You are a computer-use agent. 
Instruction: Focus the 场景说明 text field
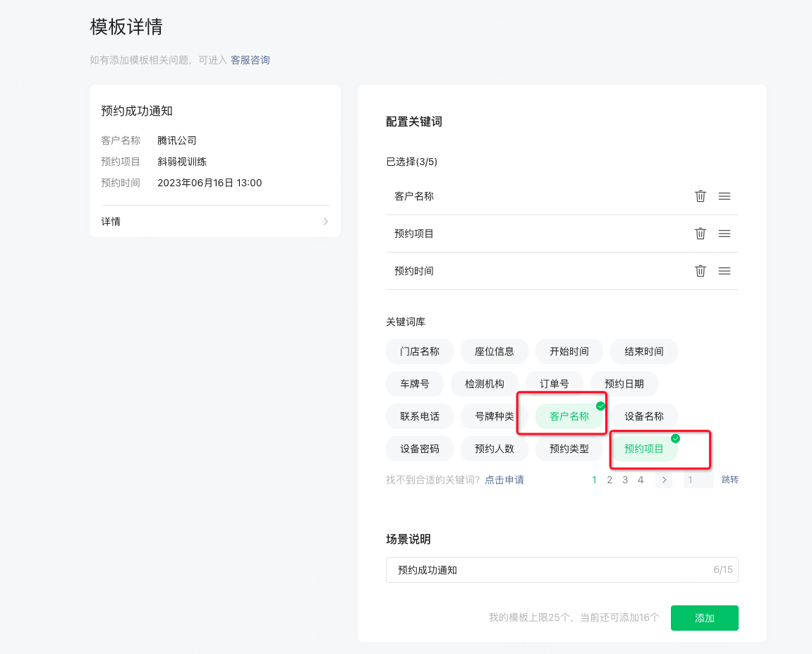tap(550, 570)
